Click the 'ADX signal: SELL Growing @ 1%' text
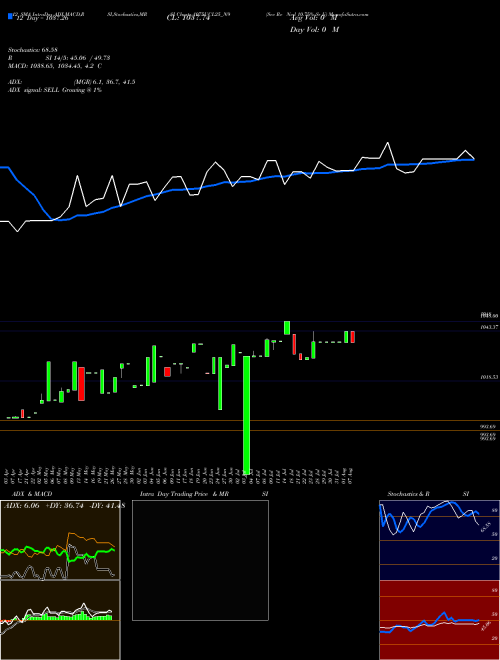Viewport: 500px width, 660px height. click(x=55, y=90)
